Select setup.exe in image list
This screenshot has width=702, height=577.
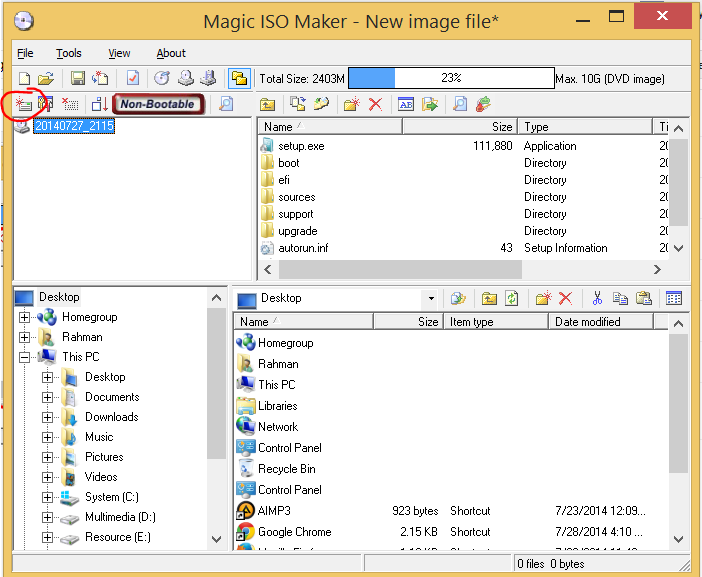[301, 146]
